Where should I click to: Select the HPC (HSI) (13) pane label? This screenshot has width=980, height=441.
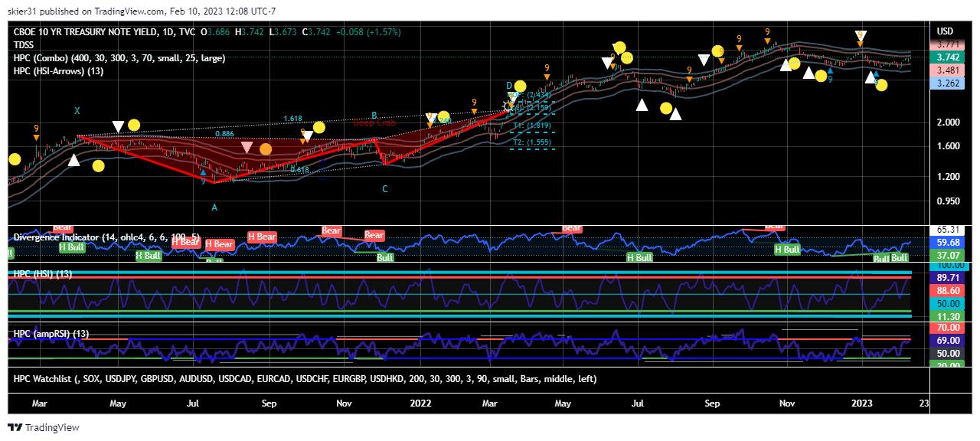43,274
